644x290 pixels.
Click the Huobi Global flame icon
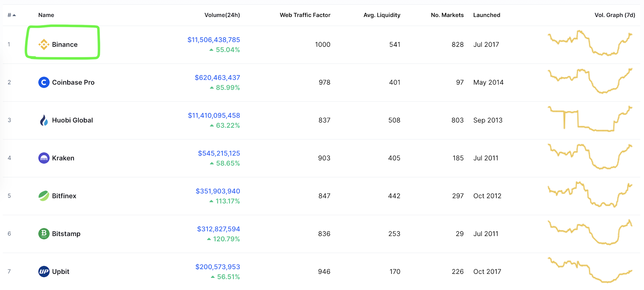coord(43,120)
